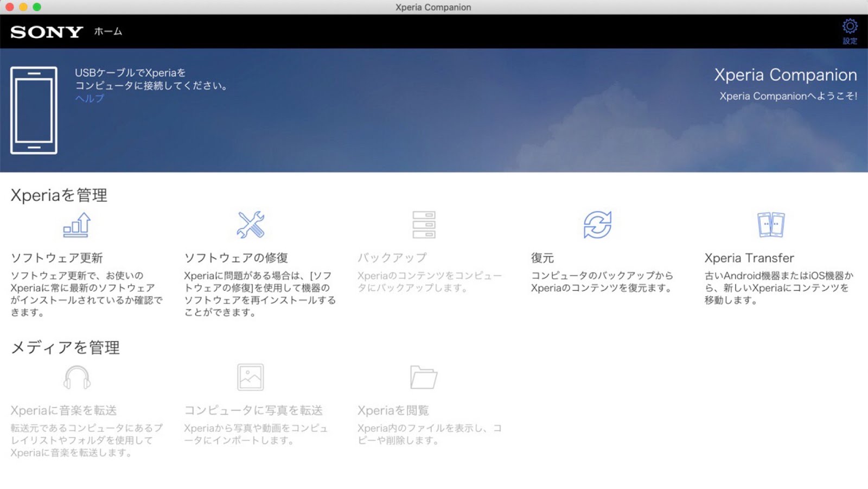Image resolution: width=868 pixels, height=489 pixels.
Task: Click the Xperiaを管理 section heading
Action: [59, 195]
